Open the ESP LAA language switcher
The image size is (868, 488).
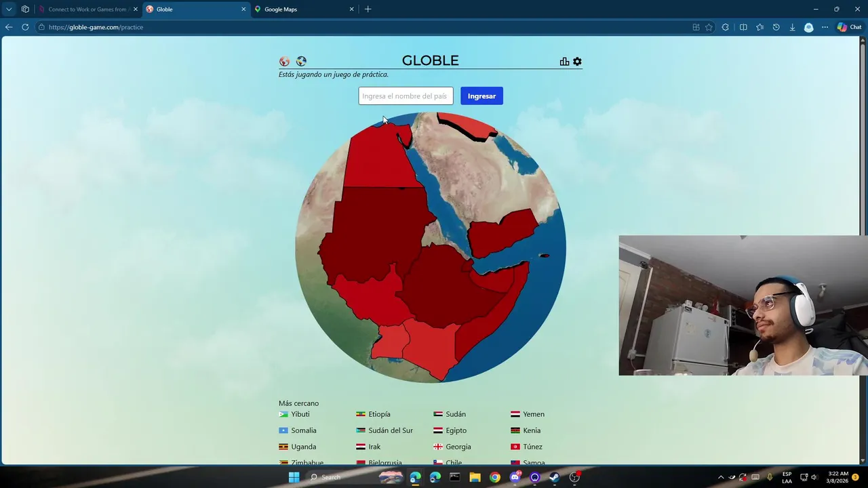tap(787, 477)
